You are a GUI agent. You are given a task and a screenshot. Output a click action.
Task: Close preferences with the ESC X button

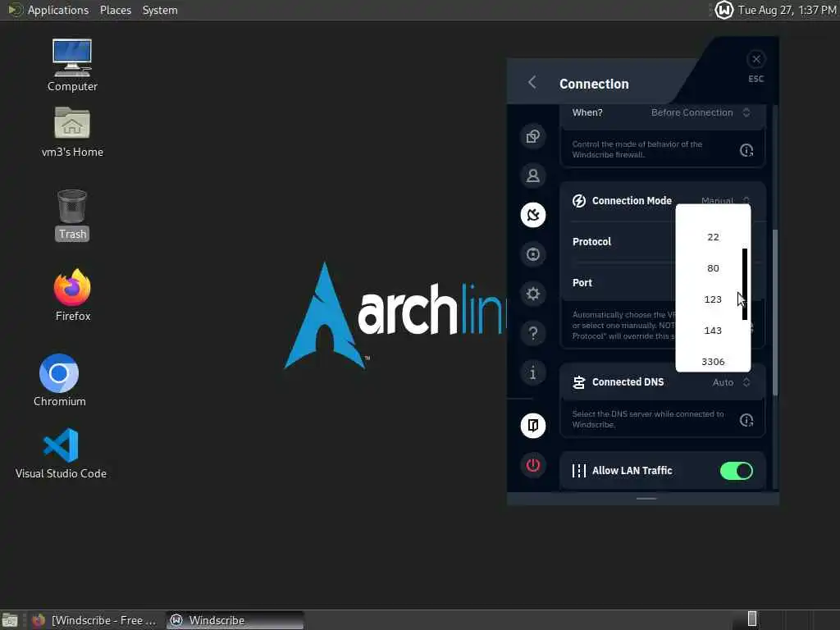[x=756, y=59]
